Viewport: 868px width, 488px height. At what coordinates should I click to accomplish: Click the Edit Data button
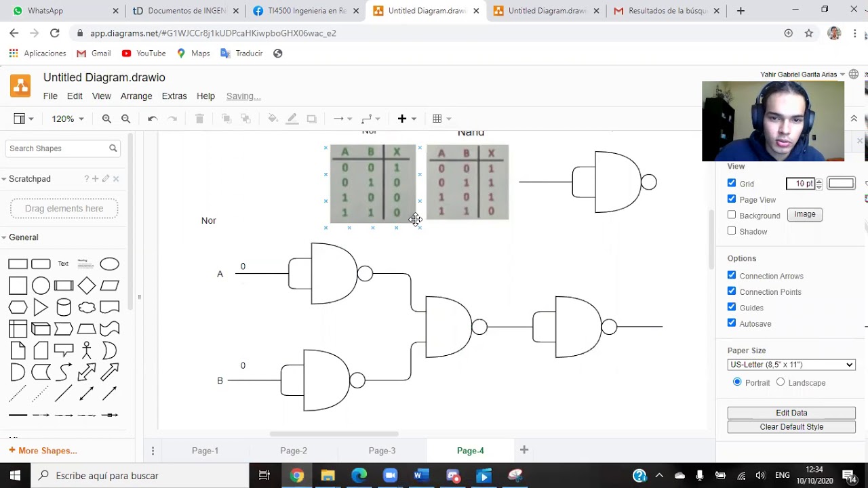(791, 413)
